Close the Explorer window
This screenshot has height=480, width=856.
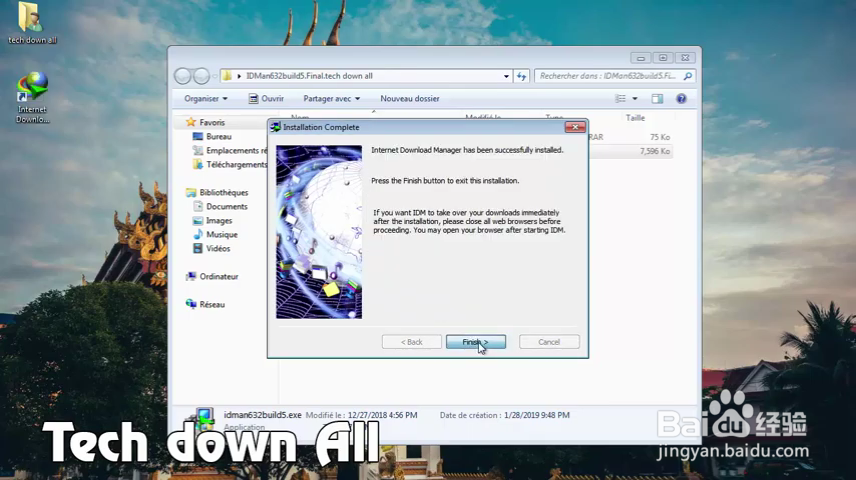685,57
